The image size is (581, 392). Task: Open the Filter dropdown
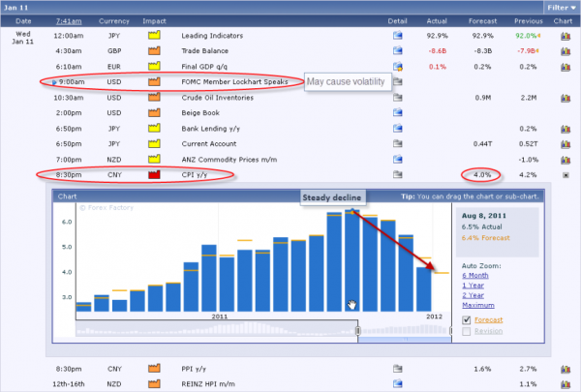pyautogui.click(x=560, y=6)
